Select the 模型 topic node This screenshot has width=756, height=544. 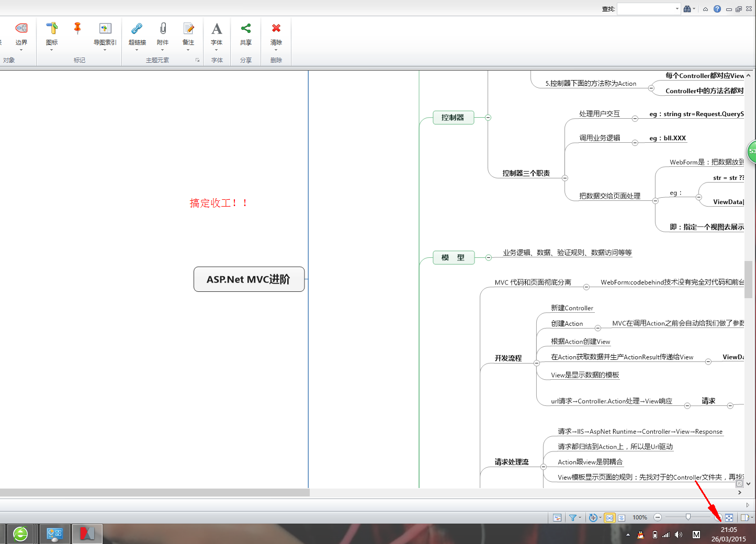tap(454, 257)
